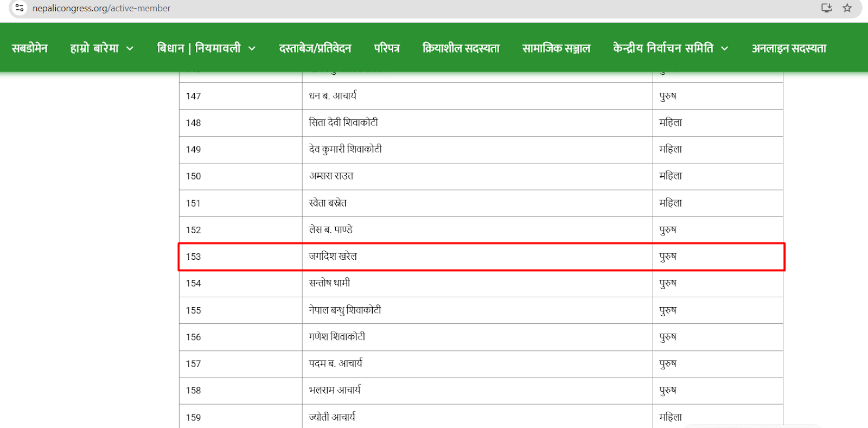Click the name ज्योती आचार्य in row 159
This screenshot has width=868, height=428.
pyautogui.click(x=331, y=417)
